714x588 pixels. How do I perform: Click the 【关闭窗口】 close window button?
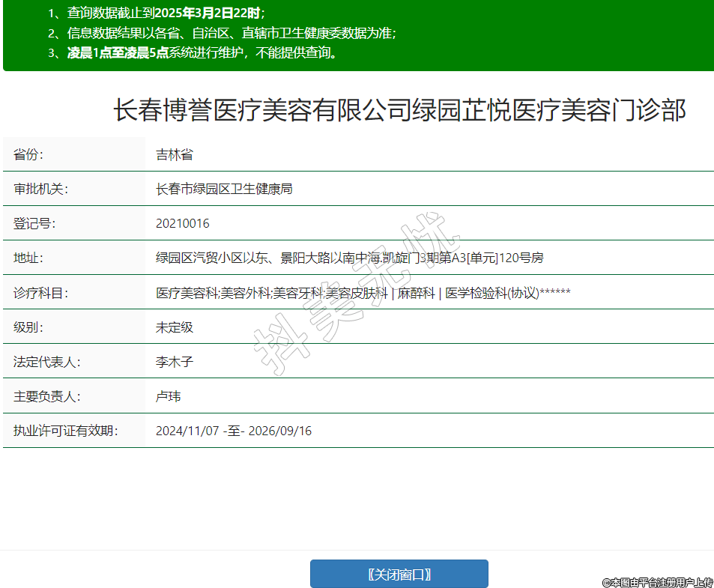(x=399, y=574)
